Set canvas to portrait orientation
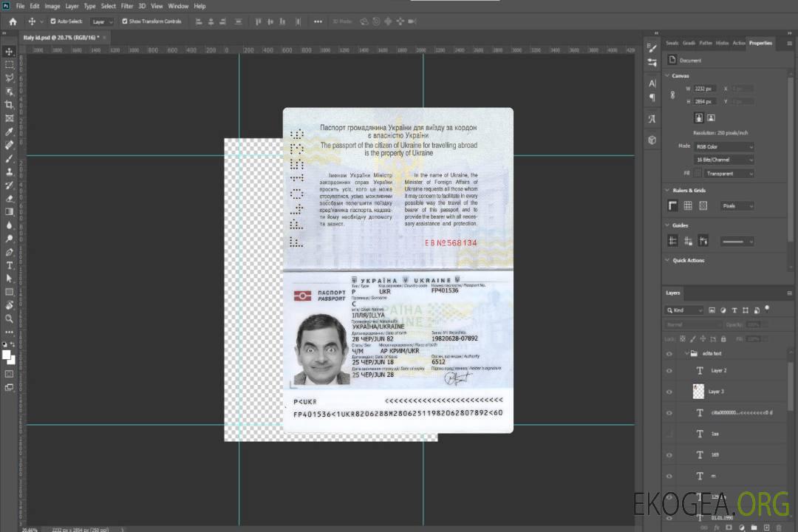This screenshot has height=532, width=798. point(699,118)
